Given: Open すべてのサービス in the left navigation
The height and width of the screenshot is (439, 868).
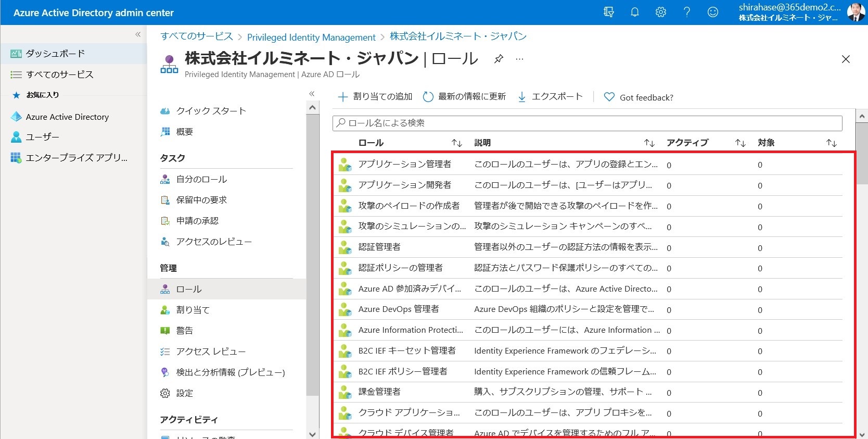Looking at the screenshot, I should [73, 74].
